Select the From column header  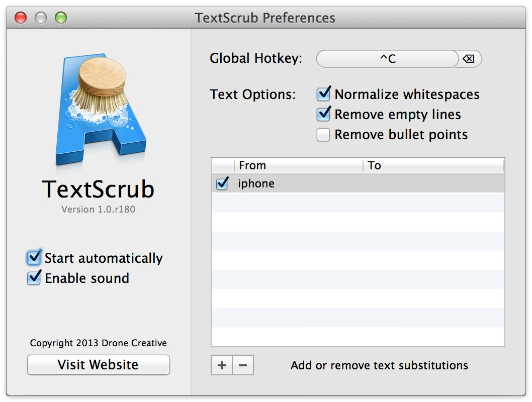(x=299, y=165)
